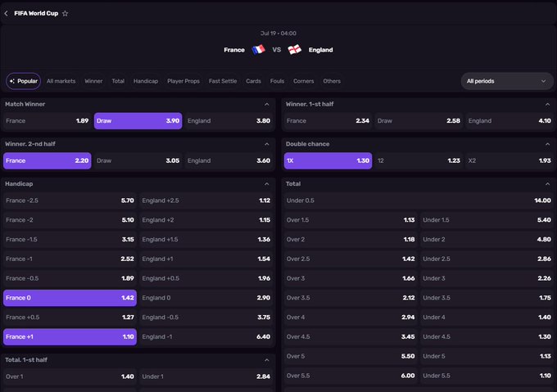Viewport: 557px width, 392px height.
Task: Select handicap England 0 at 2.90
Action: 206,298
